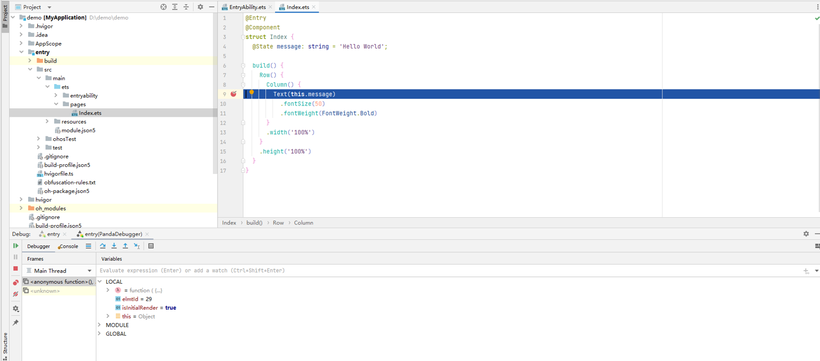Click Evaluate Expression calculator icon
The height and width of the screenshot is (361, 820).
point(151,246)
